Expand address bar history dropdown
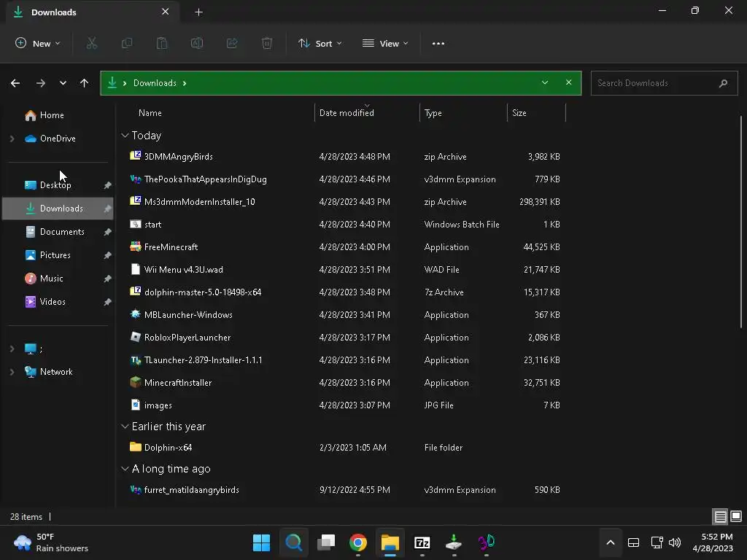 click(544, 82)
